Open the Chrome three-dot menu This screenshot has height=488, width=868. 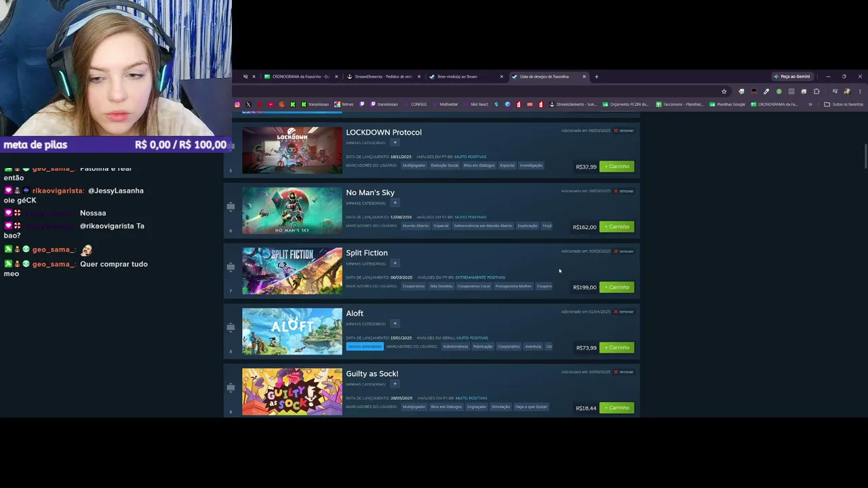(x=860, y=91)
